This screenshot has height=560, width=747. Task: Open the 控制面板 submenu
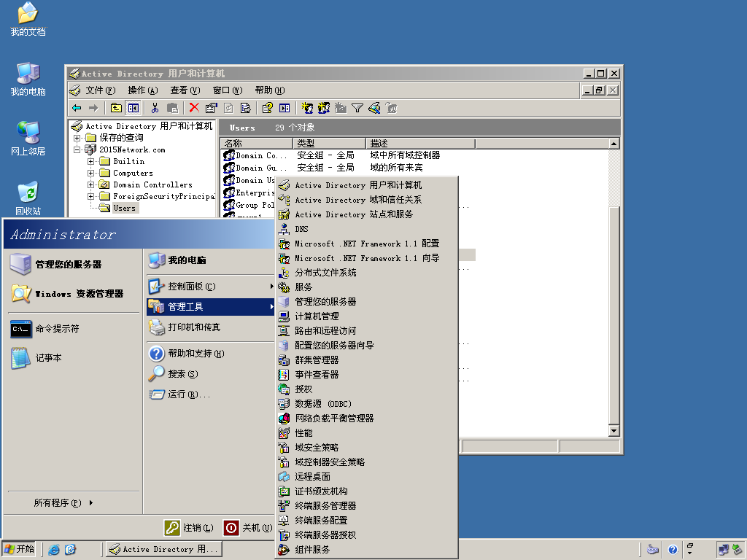(x=211, y=286)
